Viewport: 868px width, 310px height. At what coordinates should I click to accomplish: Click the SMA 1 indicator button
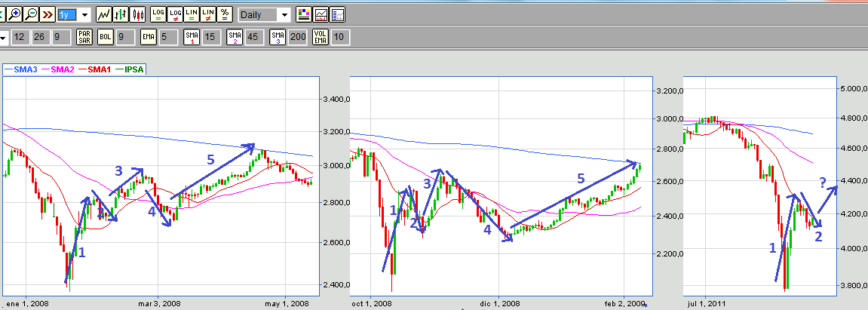[x=191, y=36]
